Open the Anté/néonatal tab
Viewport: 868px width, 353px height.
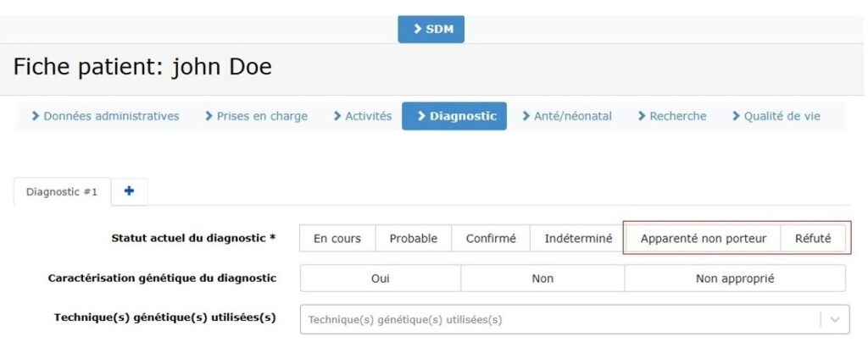566,116
